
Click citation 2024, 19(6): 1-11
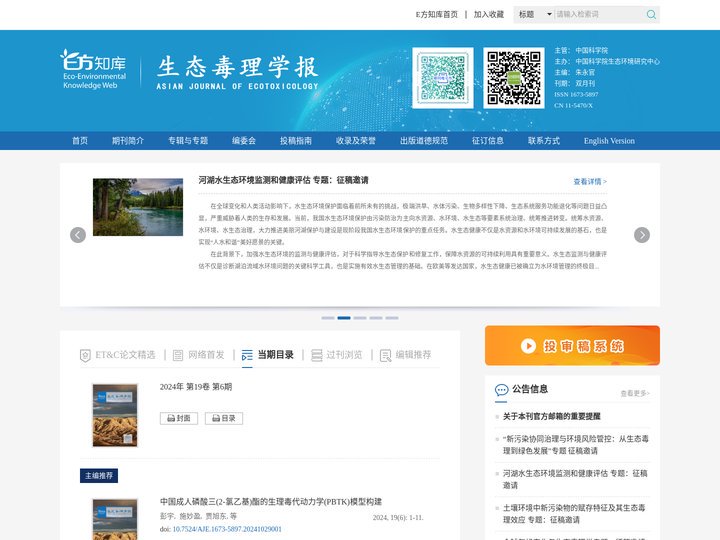398,518
